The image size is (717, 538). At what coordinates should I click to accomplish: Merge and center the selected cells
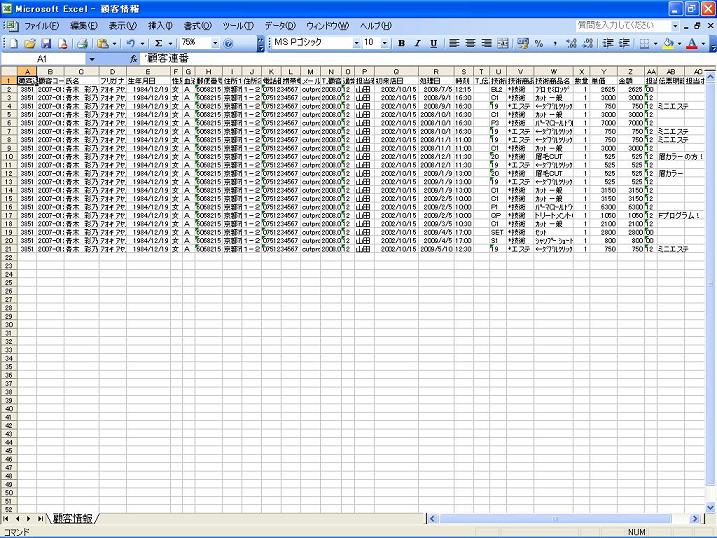[x=503, y=43]
